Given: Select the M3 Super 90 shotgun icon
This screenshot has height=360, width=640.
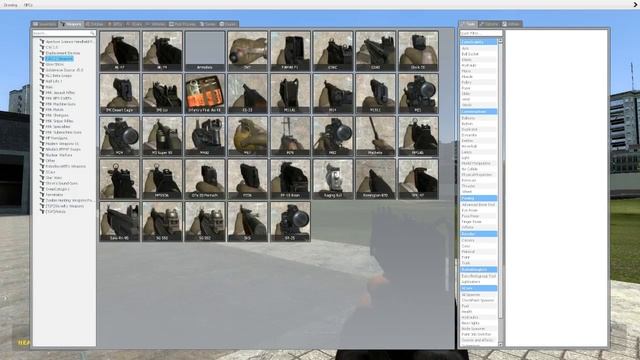Looking at the screenshot, I should point(162,136).
